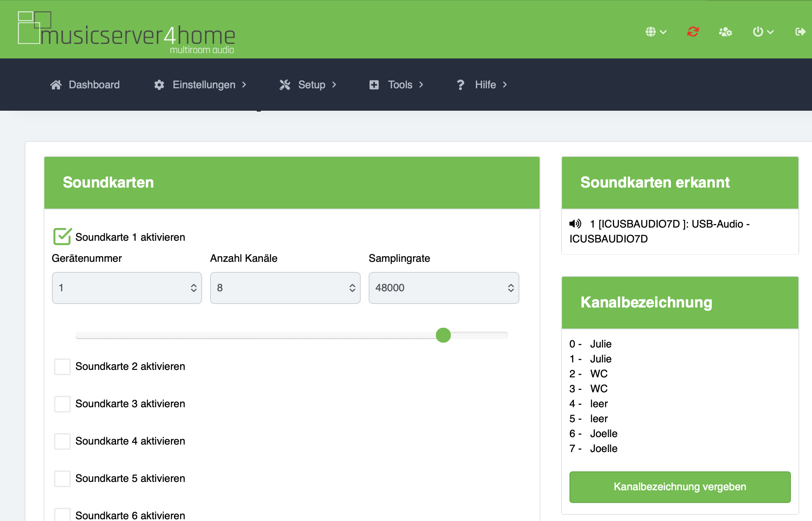
Task: Expand the chevron next to power icon
Action: (x=770, y=32)
